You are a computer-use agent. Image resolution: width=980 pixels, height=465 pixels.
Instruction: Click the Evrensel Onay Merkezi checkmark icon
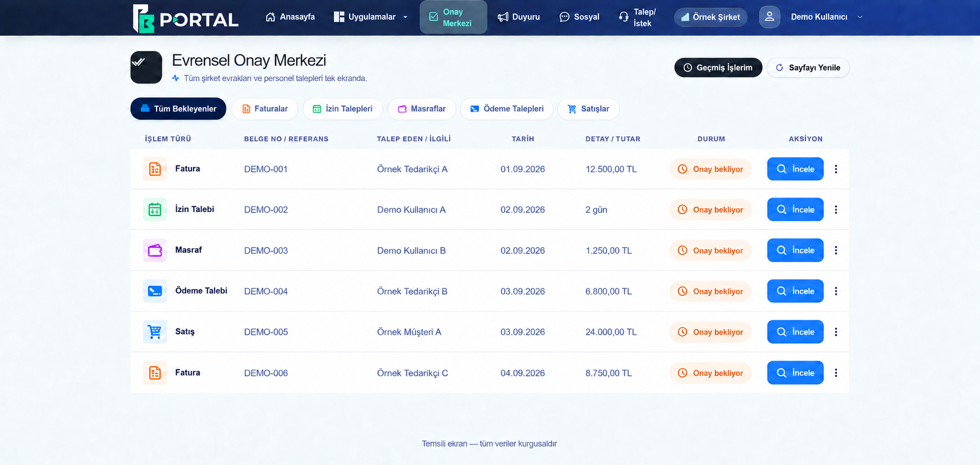[x=146, y=67]
